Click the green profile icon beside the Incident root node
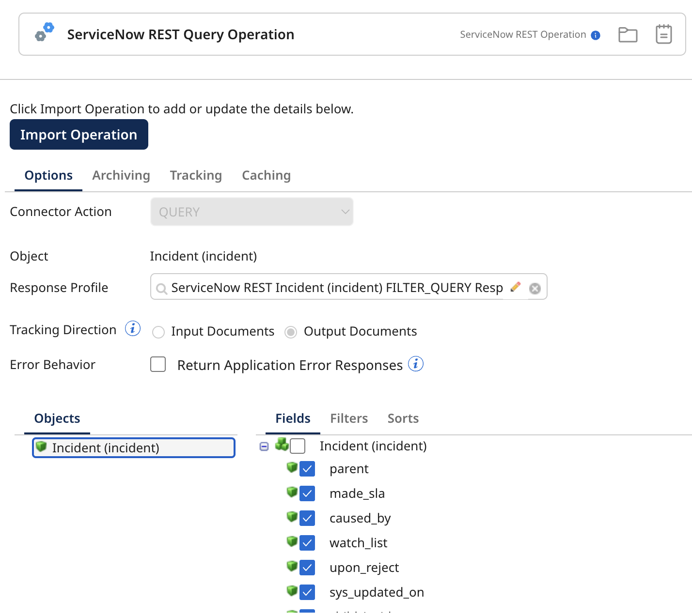Viewport: 692px width, 616px height. (283, 446)
